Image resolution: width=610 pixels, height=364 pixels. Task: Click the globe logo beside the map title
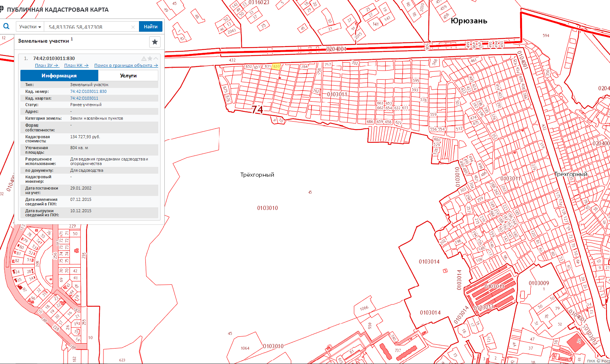pyautogui.click(x=2, y=9)
